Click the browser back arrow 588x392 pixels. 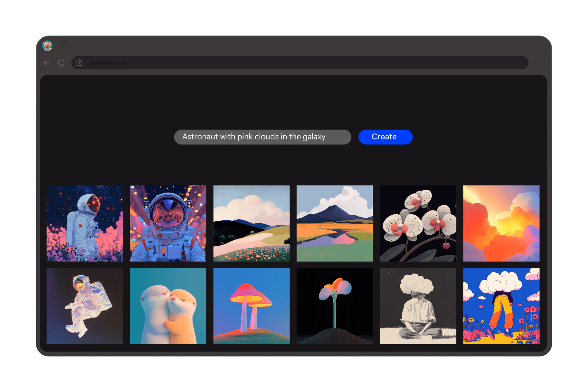pyautogui.click(x=47, y=63)
